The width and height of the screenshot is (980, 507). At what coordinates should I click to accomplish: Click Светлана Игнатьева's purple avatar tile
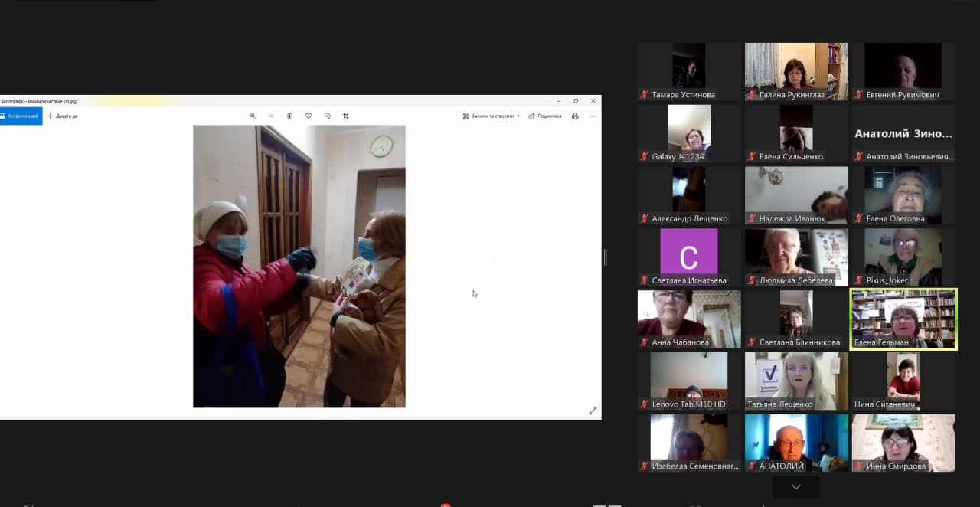689,253
